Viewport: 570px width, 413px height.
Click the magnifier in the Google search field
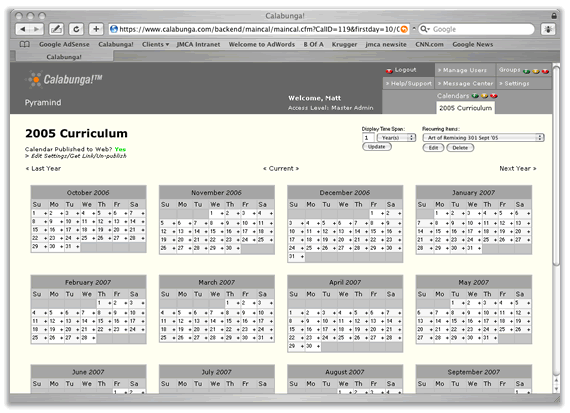coord(425,29)
